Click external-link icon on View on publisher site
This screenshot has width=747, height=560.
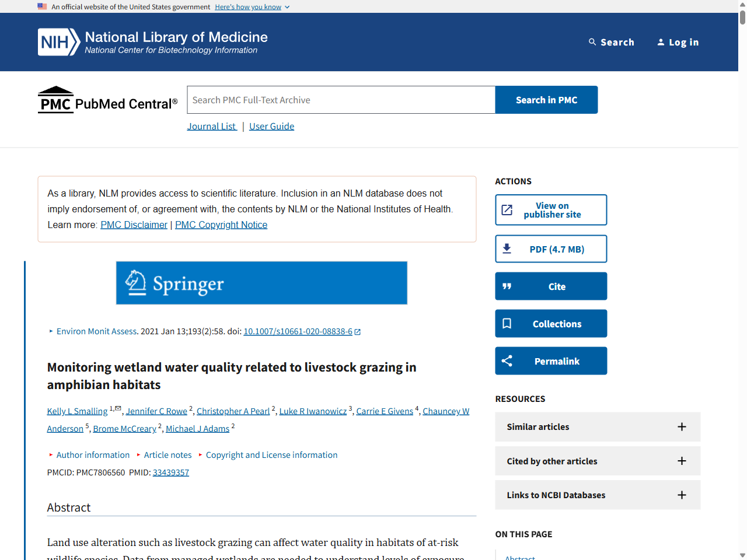[x=507, y=210]
